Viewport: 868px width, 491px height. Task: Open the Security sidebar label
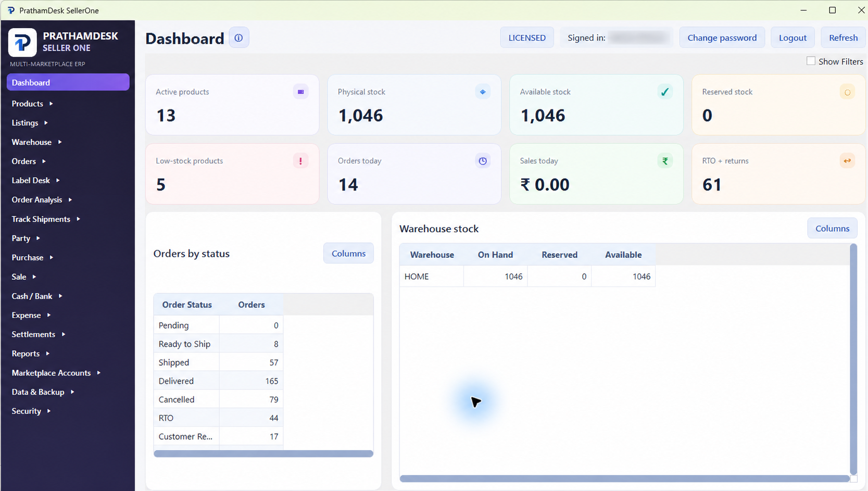pyautogui.click(x=26, y=411)
